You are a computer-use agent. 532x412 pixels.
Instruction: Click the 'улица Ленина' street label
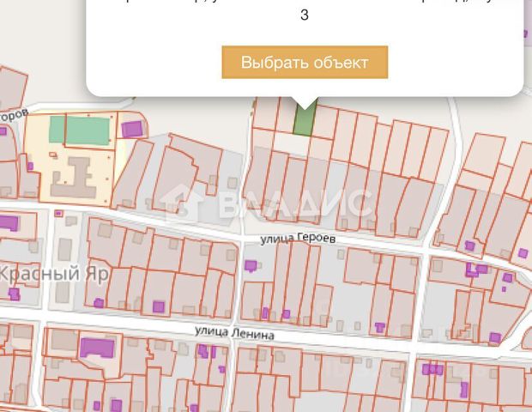[x=235, y=332]
